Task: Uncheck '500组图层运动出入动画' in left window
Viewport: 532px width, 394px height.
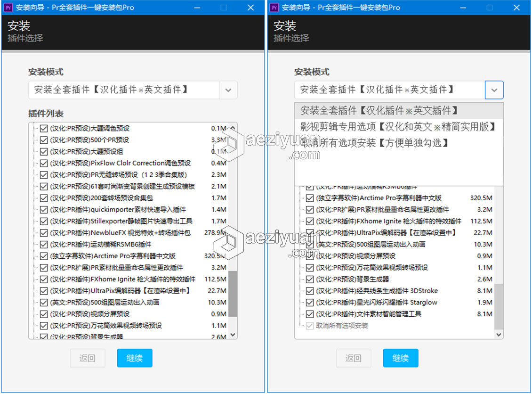Action: (44, 303)
